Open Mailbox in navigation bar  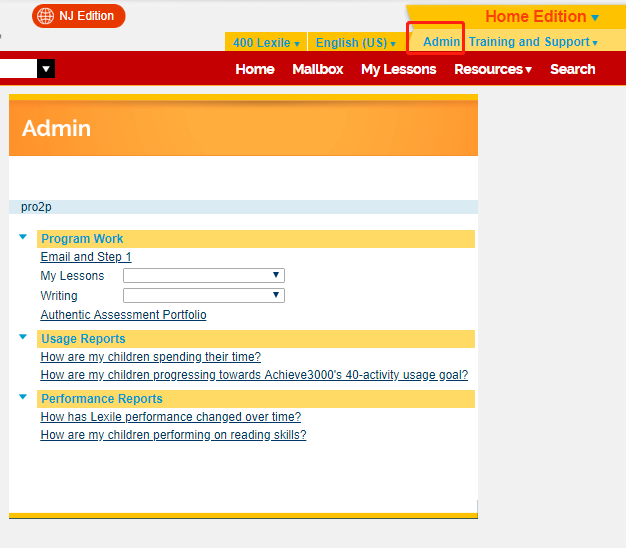(x=317, y=69)
